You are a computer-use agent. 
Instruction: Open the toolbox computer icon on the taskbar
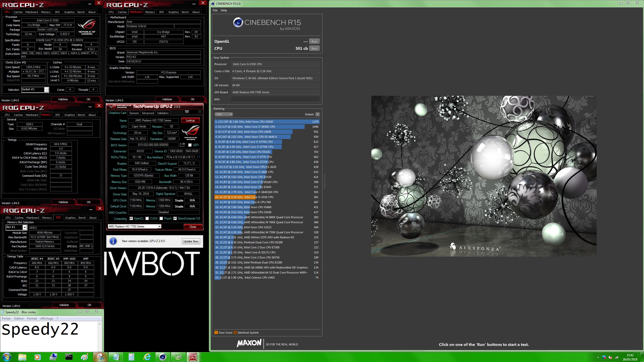(x=53, y=357)
